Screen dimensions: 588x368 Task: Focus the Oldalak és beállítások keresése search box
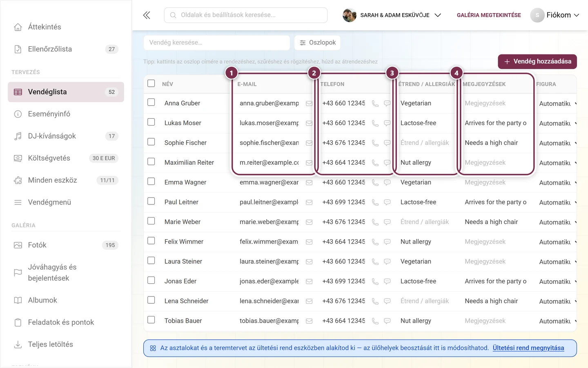246,15
